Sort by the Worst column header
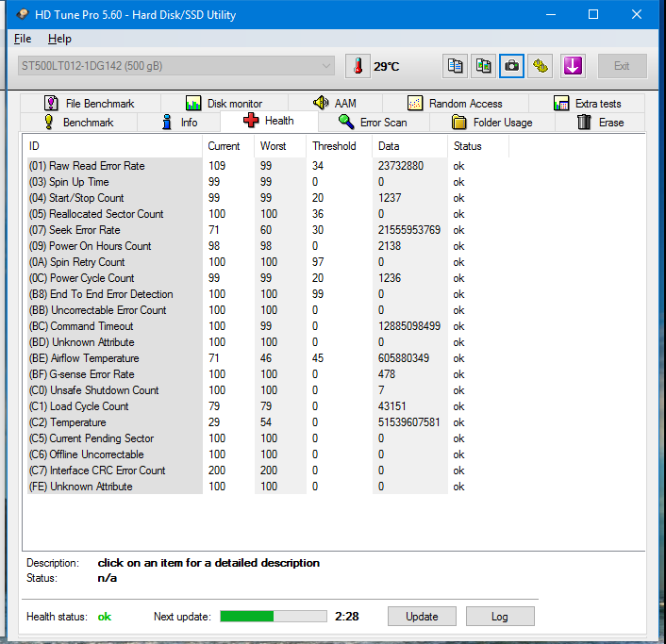666x644 pixels. point(280,146)
